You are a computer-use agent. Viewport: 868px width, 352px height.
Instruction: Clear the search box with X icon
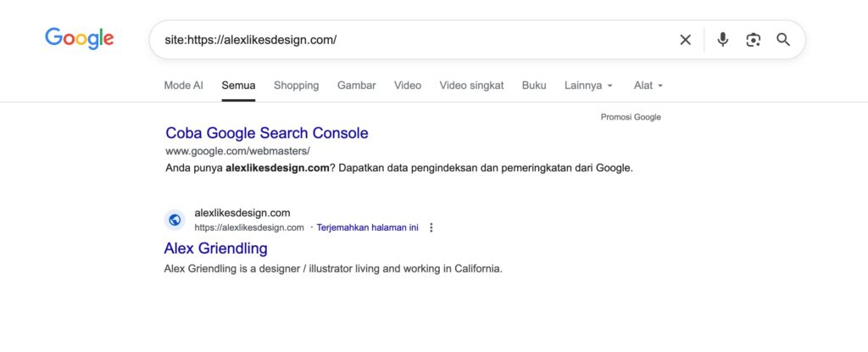click(685, 40)
